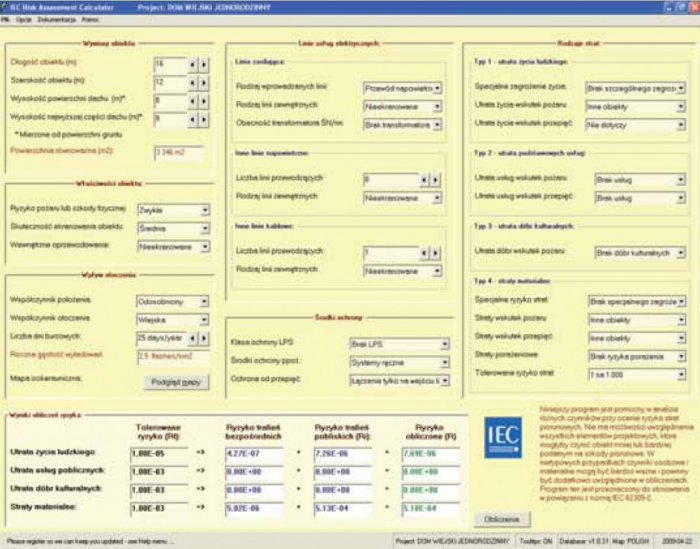Open the Dokumentacja menu
This screenshot has height=549, width=700.
(57, 20)
